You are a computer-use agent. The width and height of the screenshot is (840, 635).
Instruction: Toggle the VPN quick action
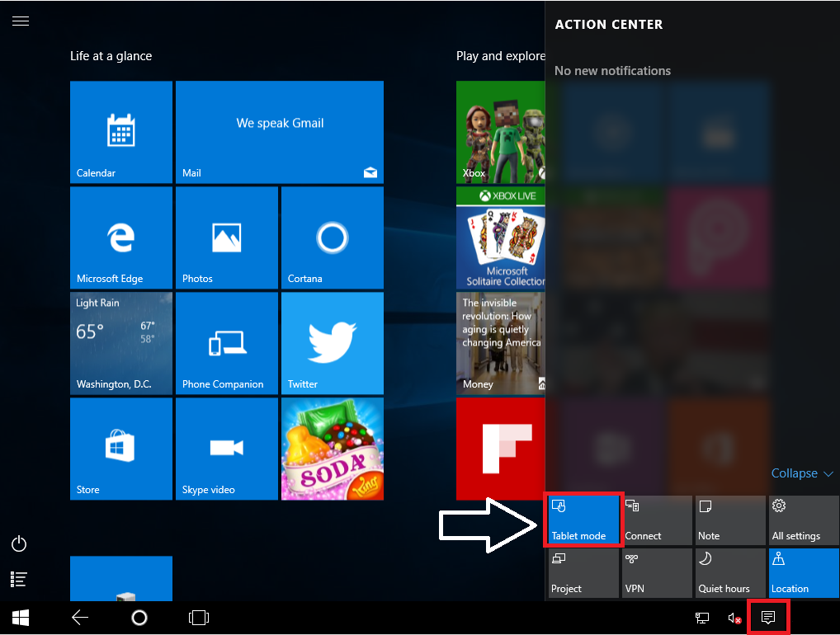(x=657, y=572)
